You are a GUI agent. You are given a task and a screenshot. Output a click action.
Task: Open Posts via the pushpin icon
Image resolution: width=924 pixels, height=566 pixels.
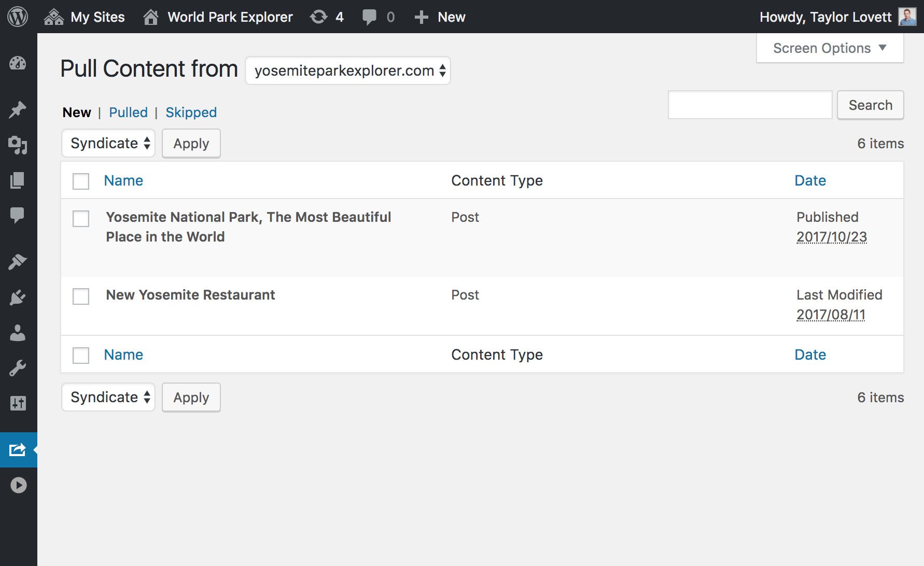tap(18, 109)
